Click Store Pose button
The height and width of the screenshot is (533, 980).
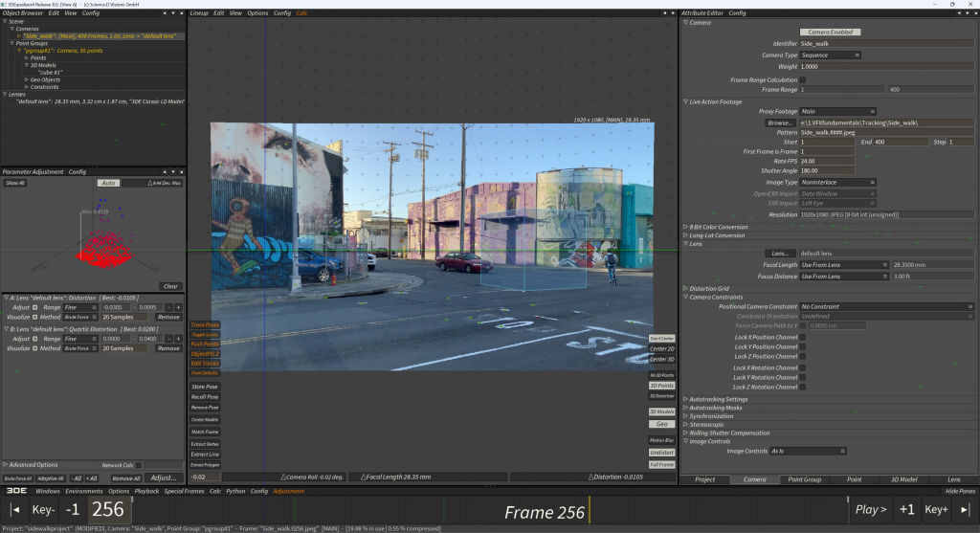click(205, 387)
